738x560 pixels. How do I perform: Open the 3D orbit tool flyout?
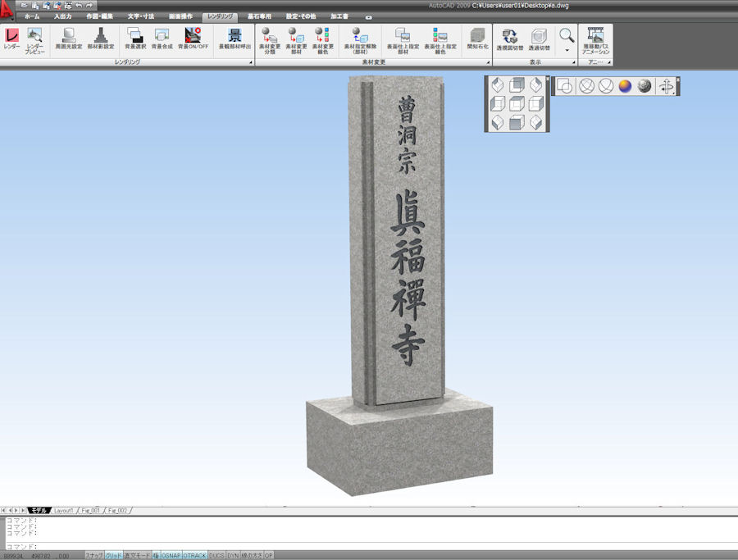[x=667, y=87]
